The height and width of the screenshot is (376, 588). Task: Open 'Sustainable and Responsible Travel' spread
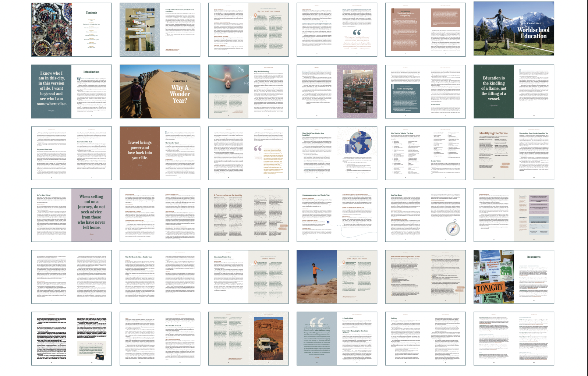tap(425, 277)
